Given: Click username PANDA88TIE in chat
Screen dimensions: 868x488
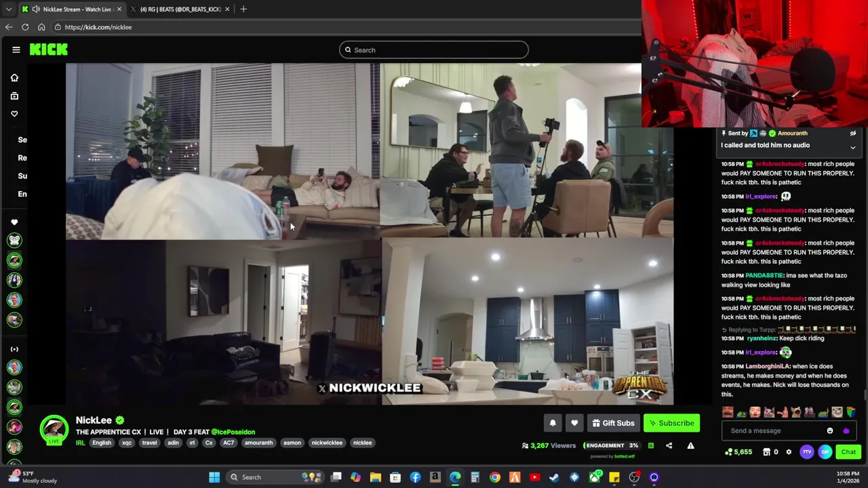Looking at the screenshot, I should 764,276.
